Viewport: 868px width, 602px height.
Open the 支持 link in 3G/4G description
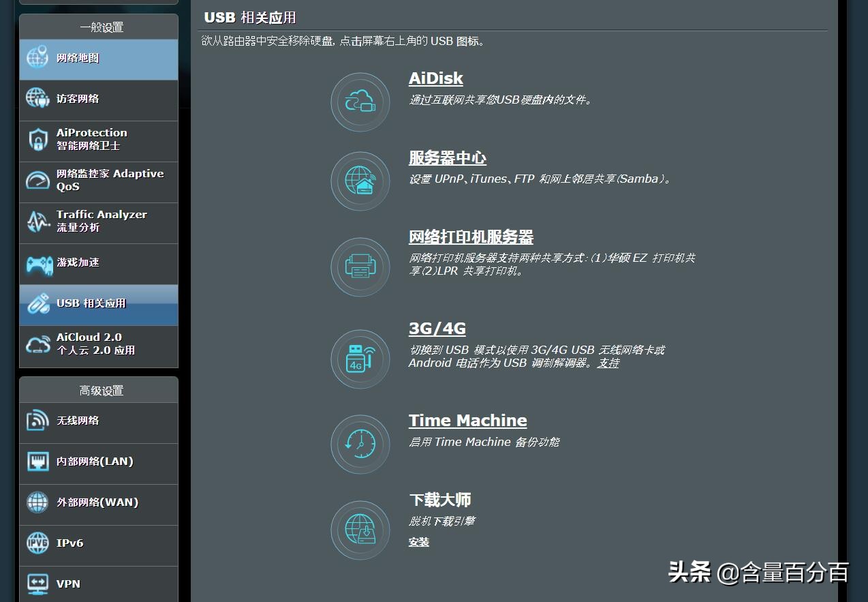(607, 363)
